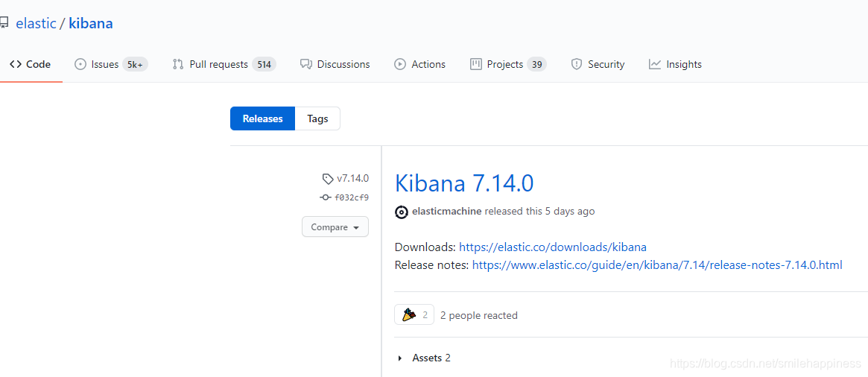This screenshot has width=868, height=377.
Task: Click the 514 pull requests counter
Action: (x=264, y=65)
